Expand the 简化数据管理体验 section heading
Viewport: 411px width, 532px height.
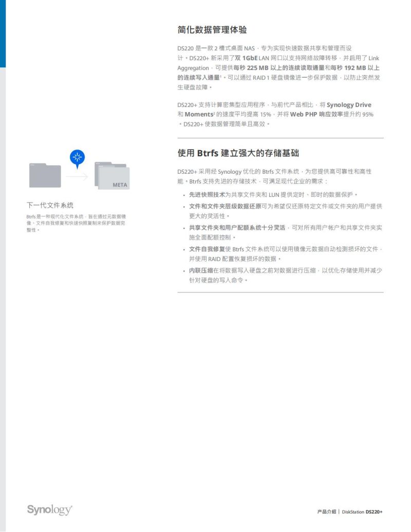point(212,30)
